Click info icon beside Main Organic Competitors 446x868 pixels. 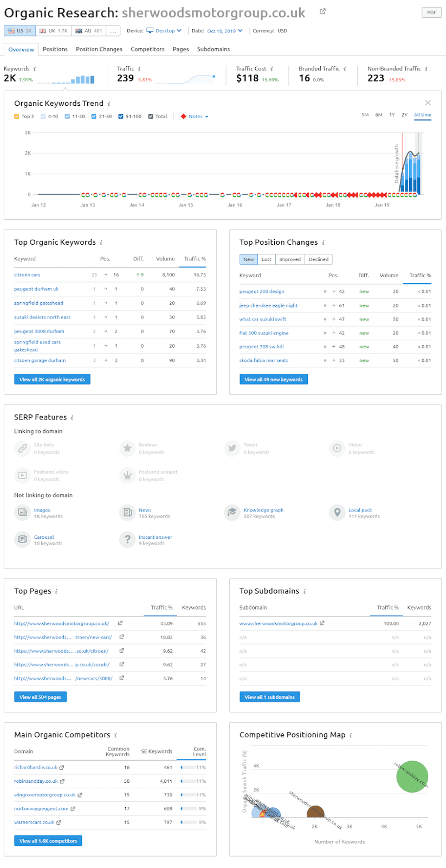click(115, 735)
